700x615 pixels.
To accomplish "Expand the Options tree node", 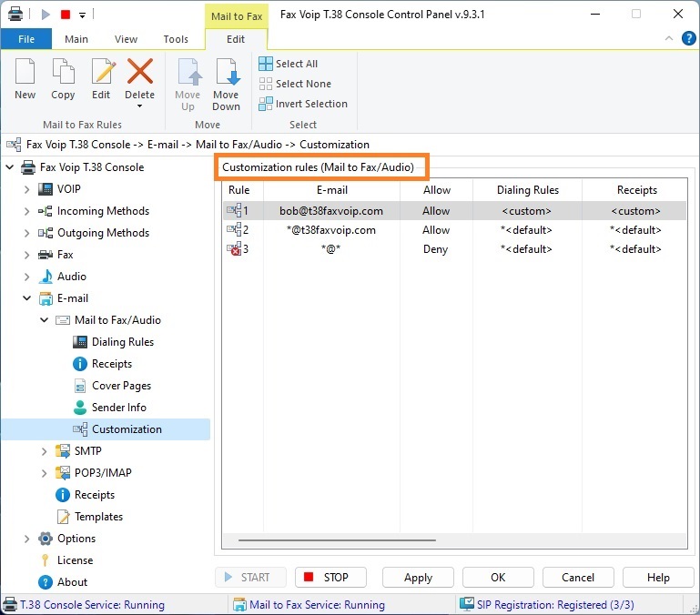I will [26, 539].
